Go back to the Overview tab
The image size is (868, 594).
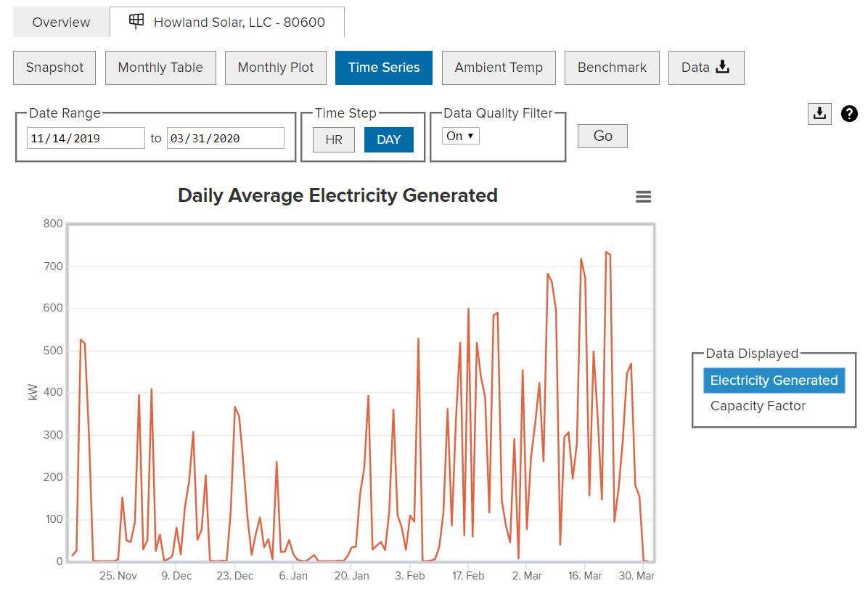click(60, 22)
